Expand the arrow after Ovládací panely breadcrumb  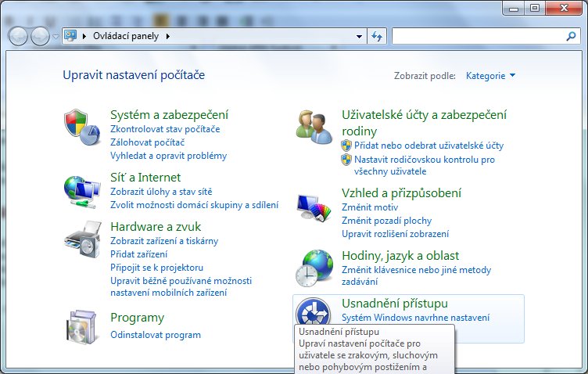tap(167, 37)
